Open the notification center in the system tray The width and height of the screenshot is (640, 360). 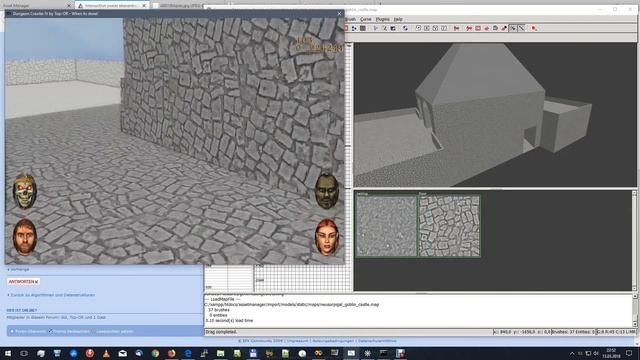click(x=629, y=353)
